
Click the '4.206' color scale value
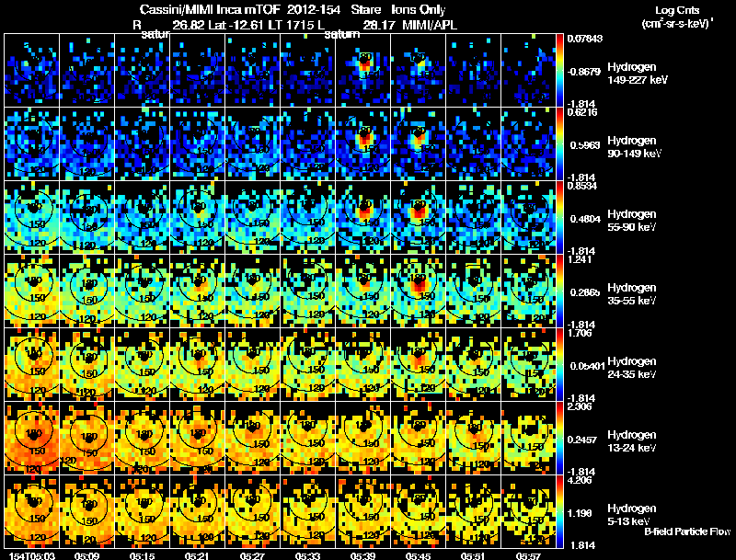click(x=580, y=480)
